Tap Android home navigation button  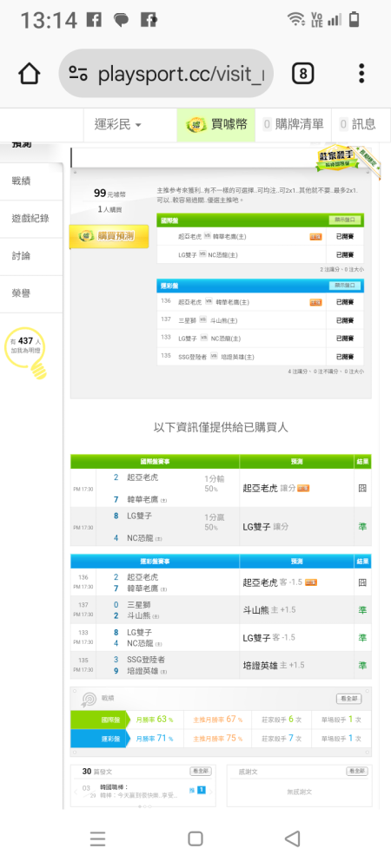click(195, 838)
